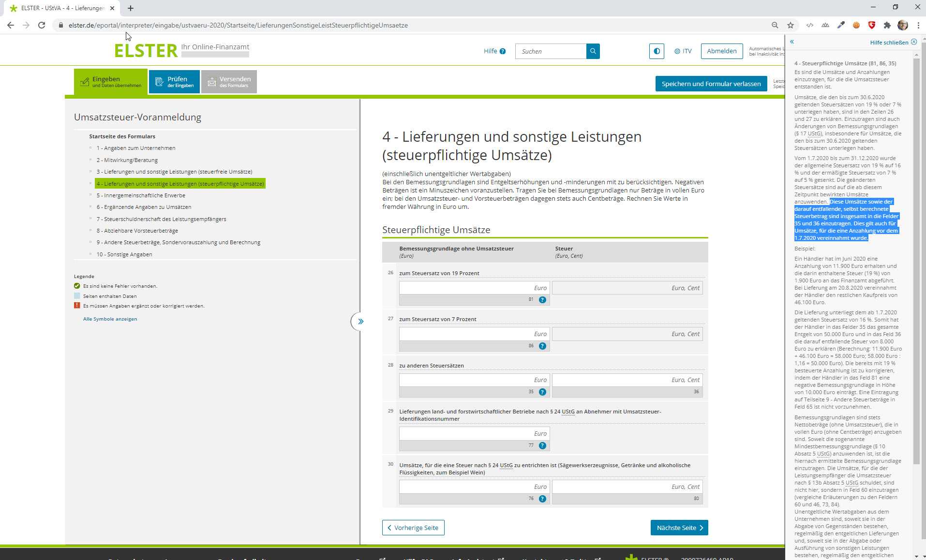Show all symbols in the legend
The image size is (926, 560).
click(x=110, y=319)
